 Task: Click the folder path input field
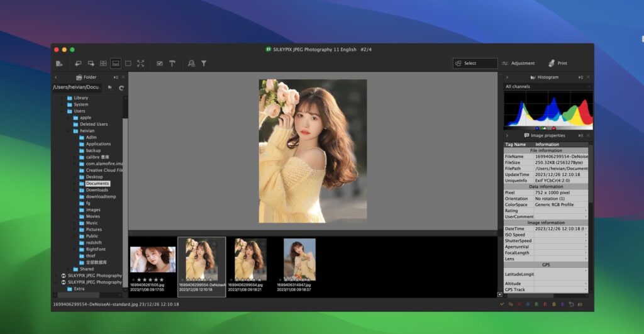pyautogui.click(x=77, y=87)
